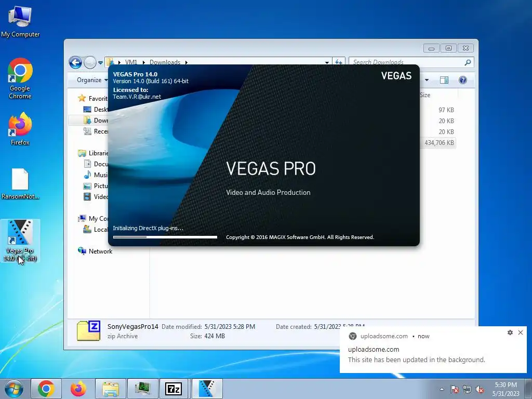Open Videos library in navigation pane

point(96,196)
